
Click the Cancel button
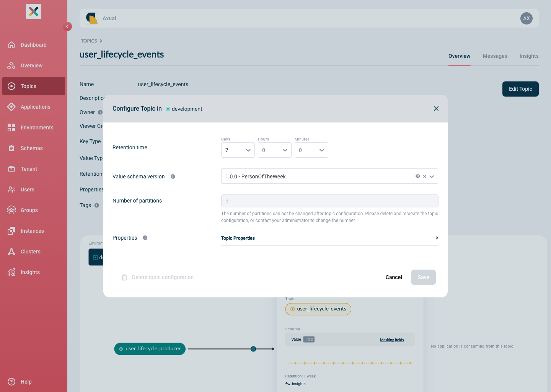[x=394, y=277]
